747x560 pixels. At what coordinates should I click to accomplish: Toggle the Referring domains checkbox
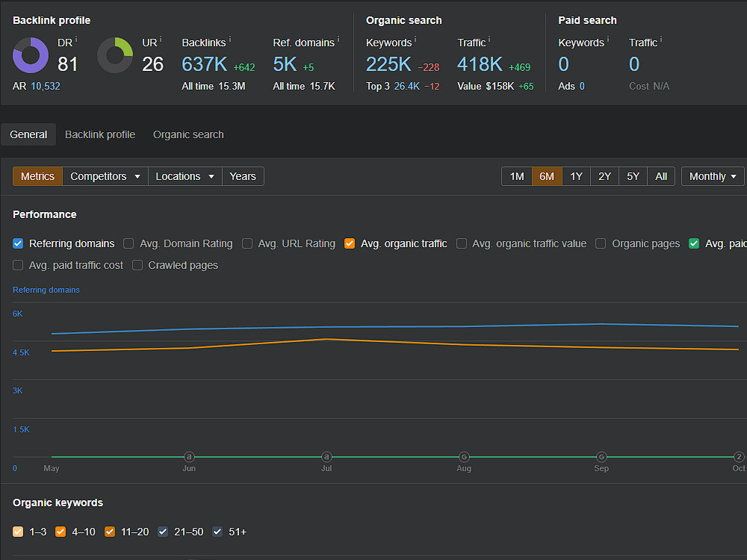[x=18, y=243]
